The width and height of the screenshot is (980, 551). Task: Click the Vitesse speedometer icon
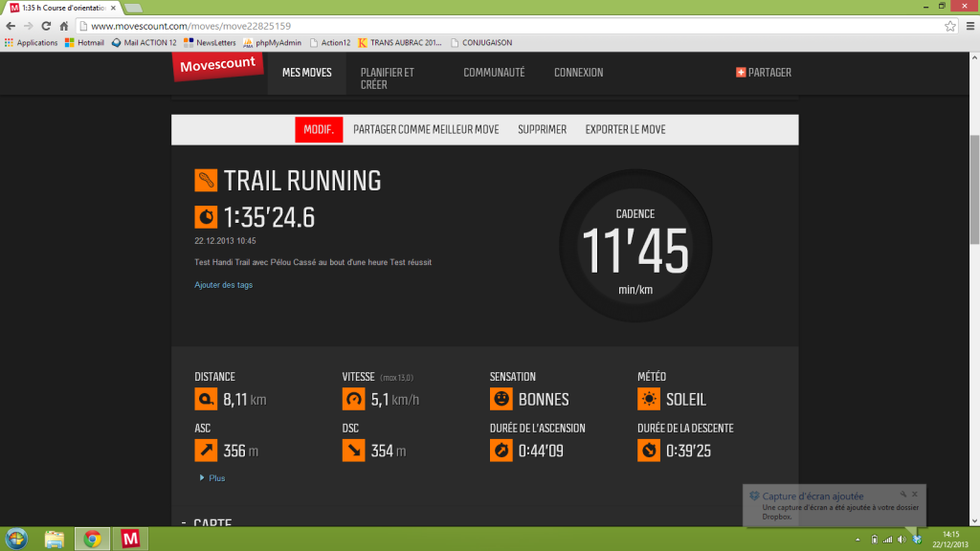(x=353, y=399)
